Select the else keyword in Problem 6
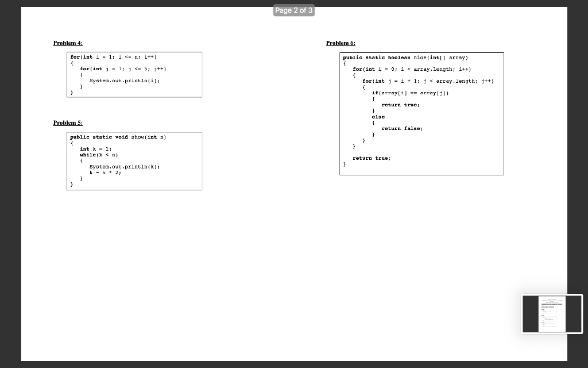The height and width of the screenshot is (368, 588). [x=378, y=116]
